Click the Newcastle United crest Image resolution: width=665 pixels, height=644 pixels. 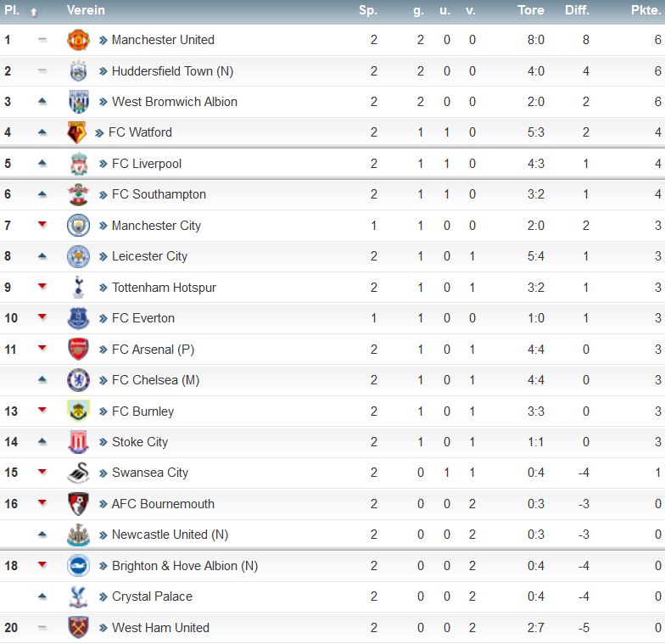point(78,535)
